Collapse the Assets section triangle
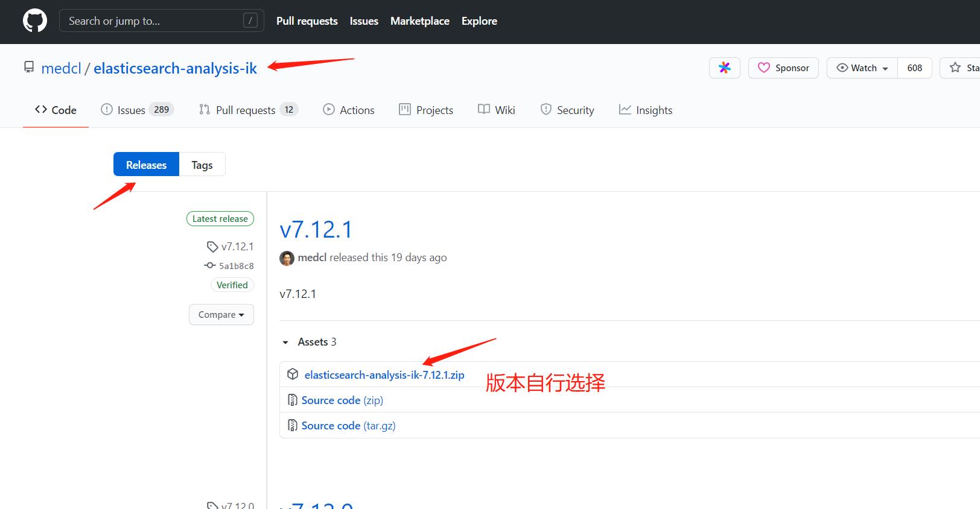The height and width of the screenshot is (509, 980). [285, 343]
